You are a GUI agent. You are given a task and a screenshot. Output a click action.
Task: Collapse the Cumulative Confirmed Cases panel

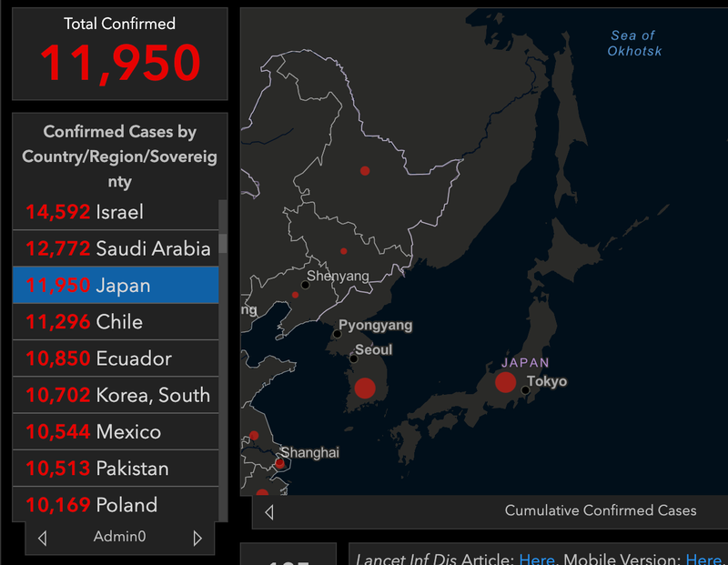268,511
